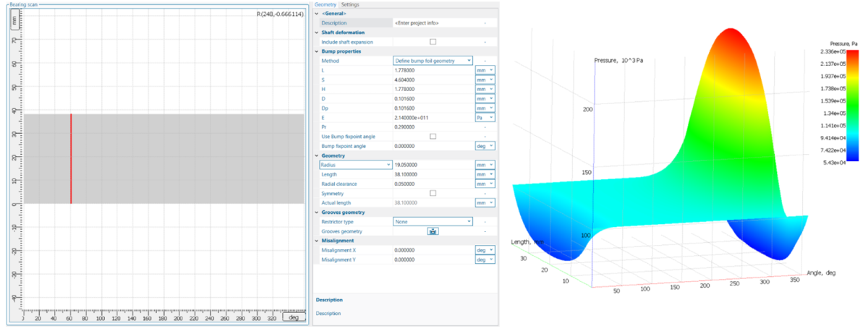
Task: Edit the L value 1.778000
Action: tap(433, 70)
